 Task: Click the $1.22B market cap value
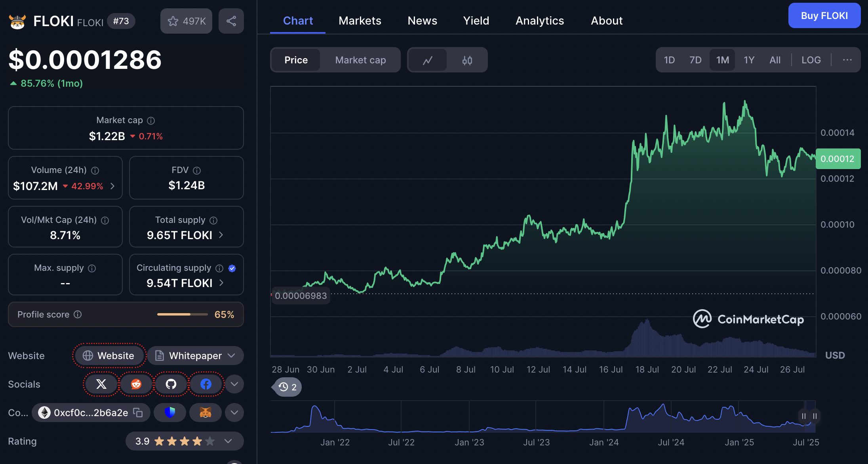tap(107, 136)
